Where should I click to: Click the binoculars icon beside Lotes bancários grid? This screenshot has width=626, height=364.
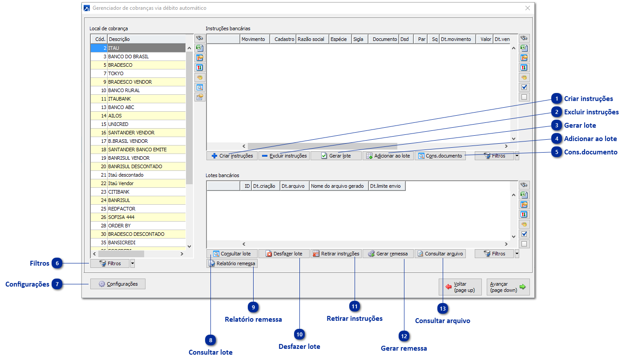(x=524, y=185)
